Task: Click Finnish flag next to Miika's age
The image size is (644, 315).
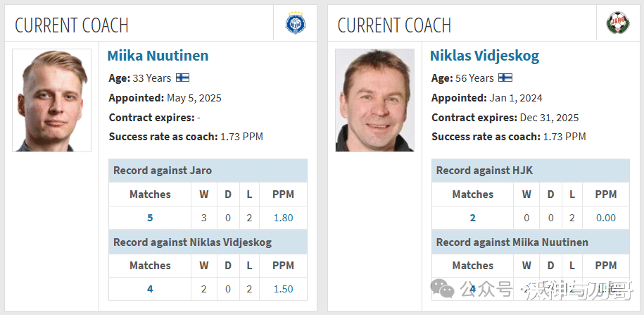Action: pos(182,78)
